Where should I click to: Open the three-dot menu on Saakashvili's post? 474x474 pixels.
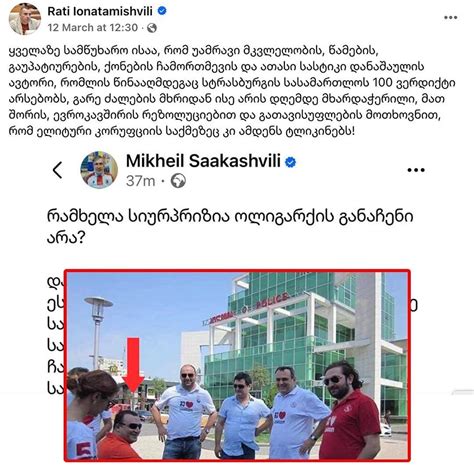click(x=416, y=170)
